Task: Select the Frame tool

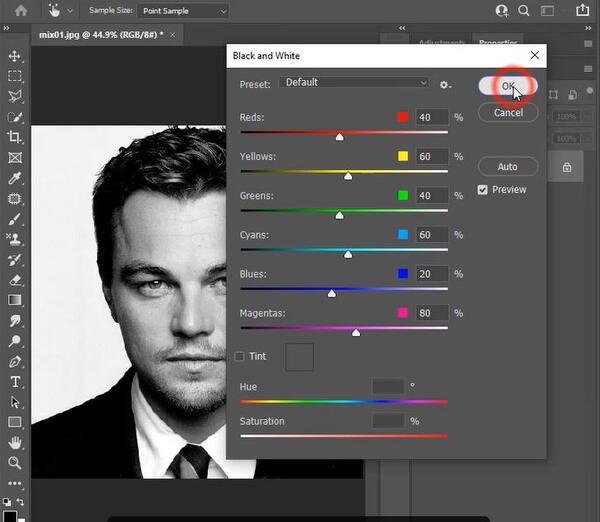Action: (x=15, y=158)
